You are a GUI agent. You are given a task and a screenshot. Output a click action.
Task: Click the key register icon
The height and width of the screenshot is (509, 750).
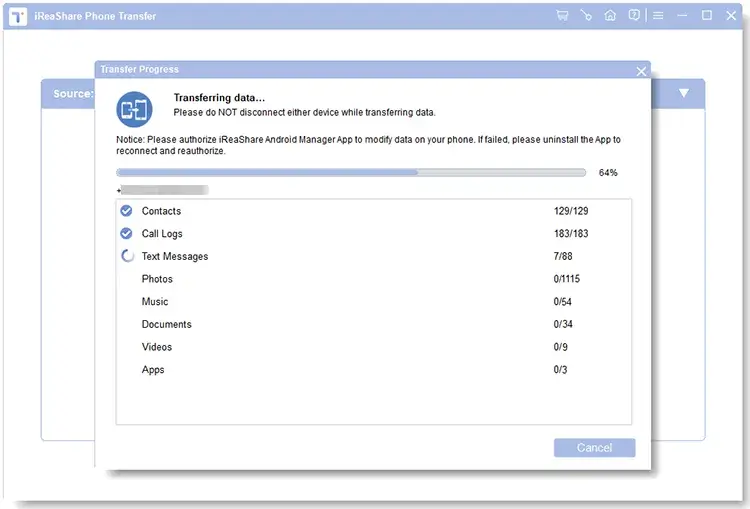tap(586, 16)
